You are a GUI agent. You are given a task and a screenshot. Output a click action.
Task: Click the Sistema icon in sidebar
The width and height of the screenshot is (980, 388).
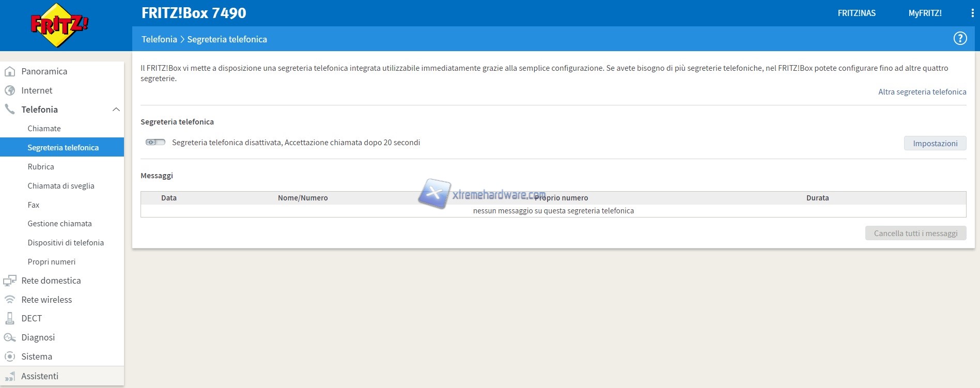tap(10, 356)
